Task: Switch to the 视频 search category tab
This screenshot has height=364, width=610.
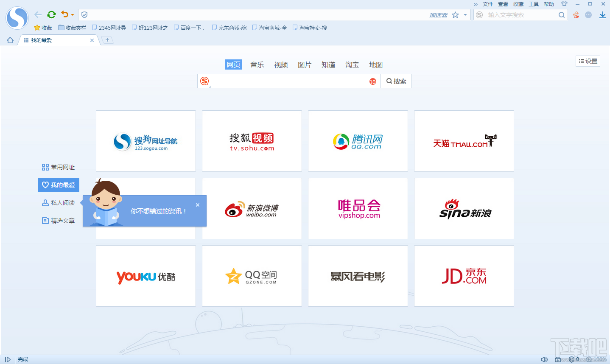Action: (281, 64)
